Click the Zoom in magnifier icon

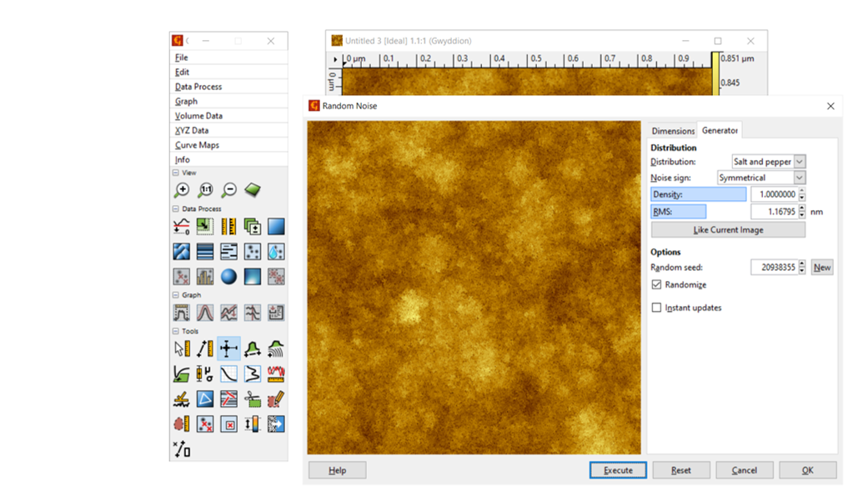click(x=182, y=190)
